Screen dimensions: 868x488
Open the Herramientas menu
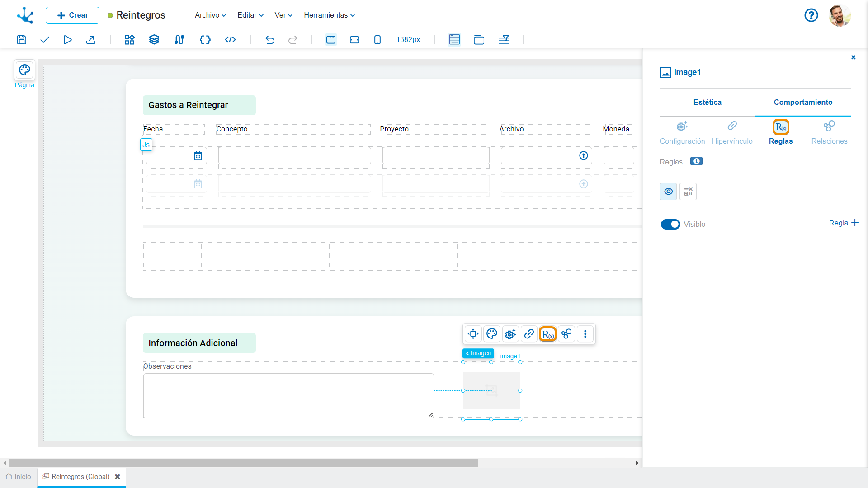click(x=329, y=15)
